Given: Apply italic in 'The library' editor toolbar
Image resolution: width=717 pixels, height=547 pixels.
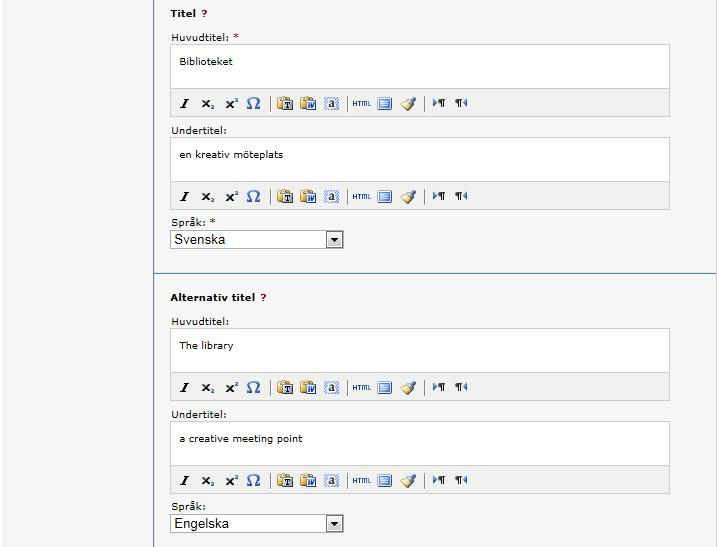Looking at the screenshot, I should (184, 388).
